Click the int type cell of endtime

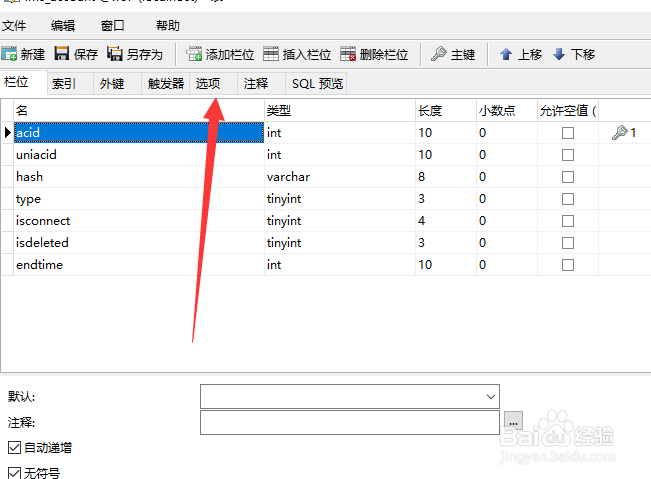click(340, 264)
